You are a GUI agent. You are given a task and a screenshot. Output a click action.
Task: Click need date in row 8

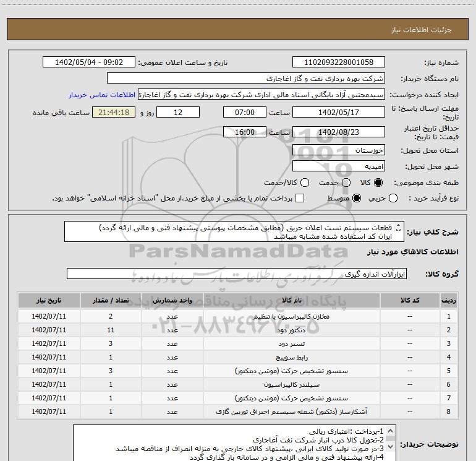49,411
